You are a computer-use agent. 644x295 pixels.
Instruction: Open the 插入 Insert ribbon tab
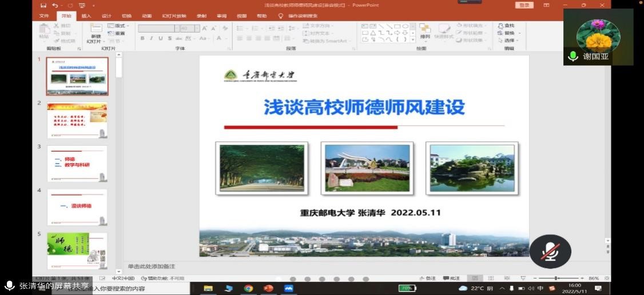tap(86, 16)
